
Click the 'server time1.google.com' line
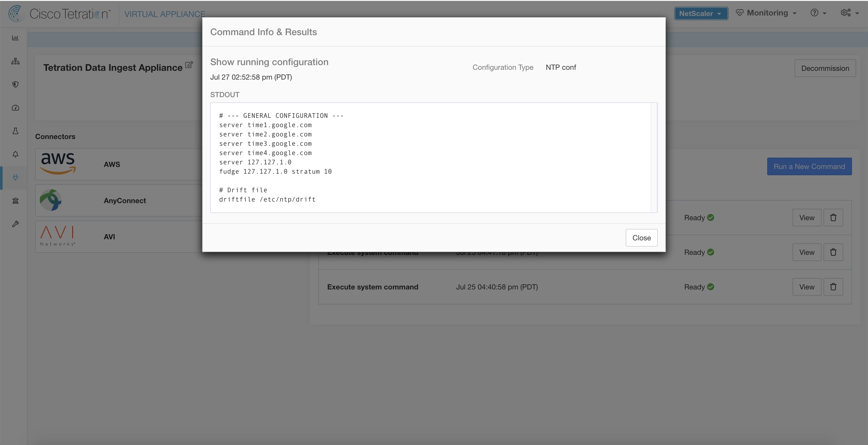[265, 125]
